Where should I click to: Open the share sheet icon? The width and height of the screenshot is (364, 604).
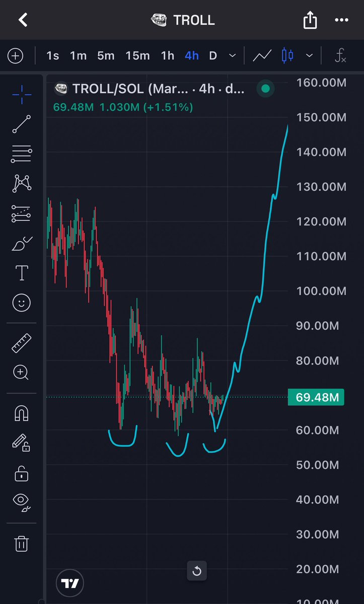[x=310, y=20]
